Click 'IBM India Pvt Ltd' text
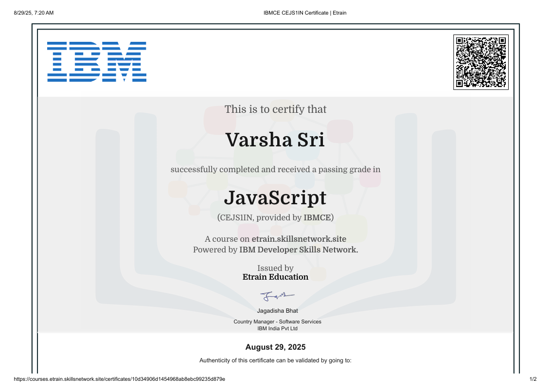This screenshot has width=550, height=392. click(x=278, y=328)
